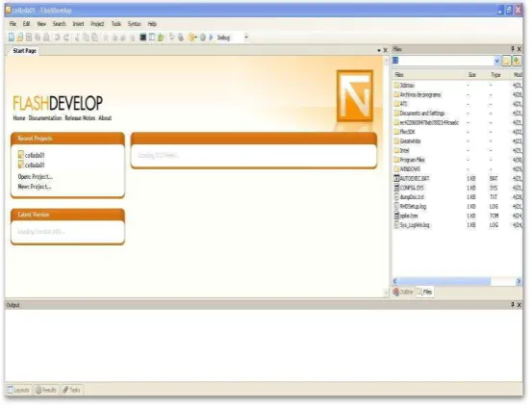Screen dimensions: 532x408
Task: Click the Release Notes link
Action: (x=80, y=118)
